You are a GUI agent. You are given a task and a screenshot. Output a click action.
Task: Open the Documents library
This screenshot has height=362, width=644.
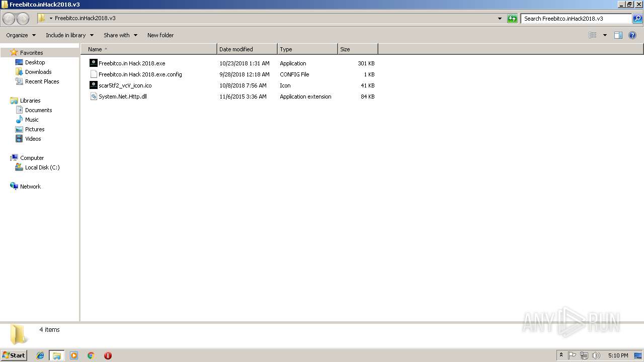coord(38,110)
